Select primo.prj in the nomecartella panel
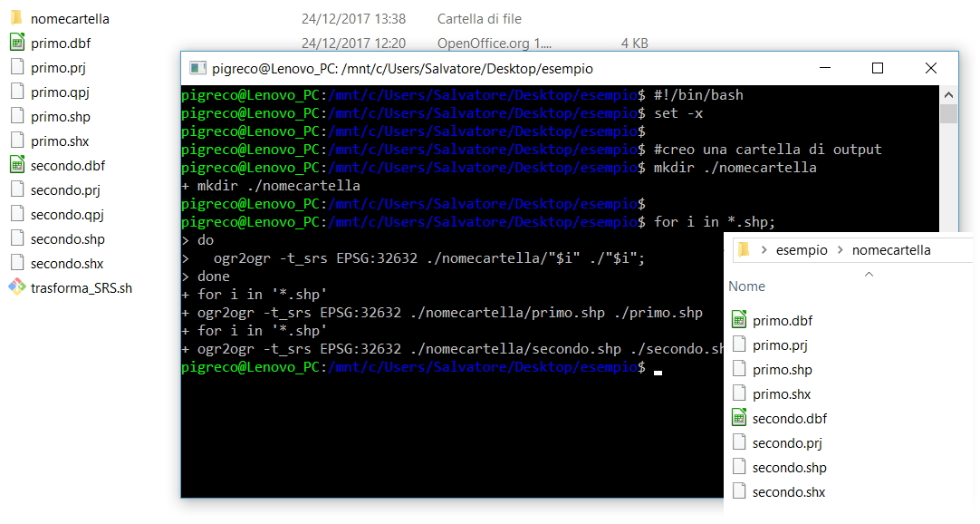 [781, 344]
